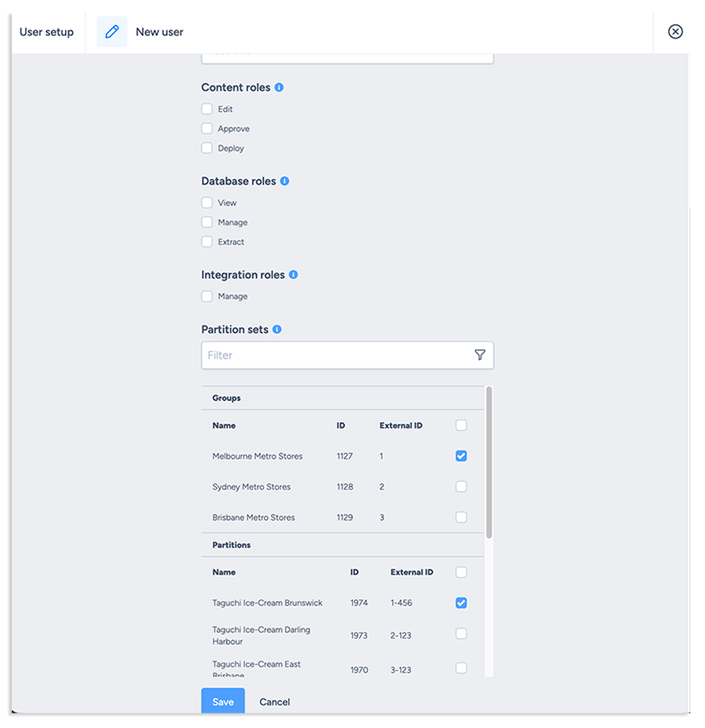
Task: Check the Extract database role
Action: pyautogui.click(x=207, y=241)
